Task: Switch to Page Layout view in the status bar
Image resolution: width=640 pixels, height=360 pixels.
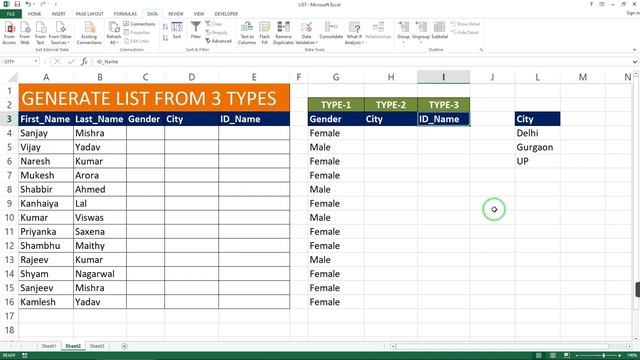Action: 553,356
